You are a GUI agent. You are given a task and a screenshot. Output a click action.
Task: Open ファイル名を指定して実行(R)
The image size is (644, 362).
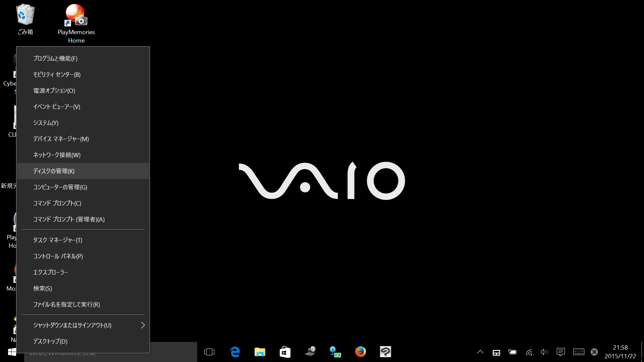click(83, 304)
